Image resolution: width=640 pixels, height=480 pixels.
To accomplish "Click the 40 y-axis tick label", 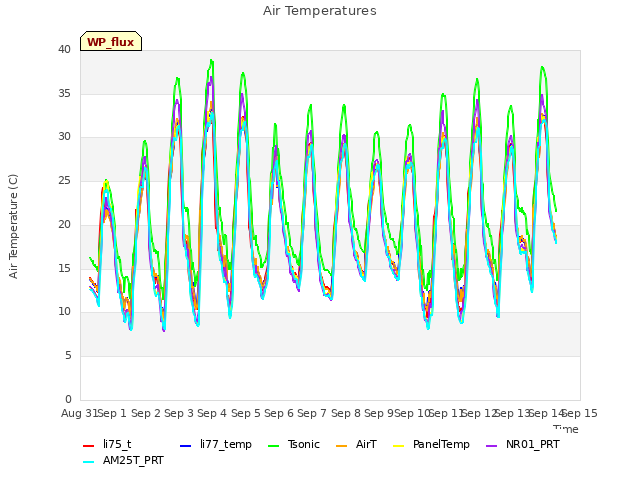I will tap(64, 50).
